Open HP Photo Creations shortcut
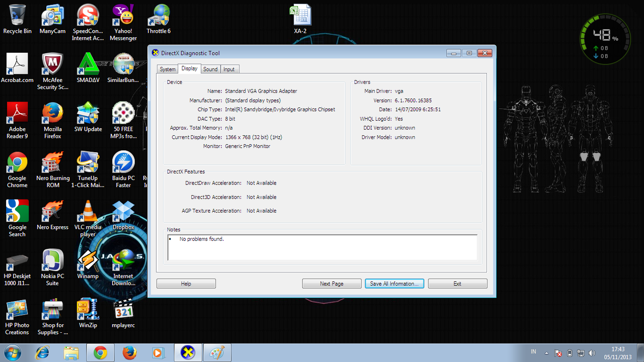Screen dimensions: 644x362 17,317
